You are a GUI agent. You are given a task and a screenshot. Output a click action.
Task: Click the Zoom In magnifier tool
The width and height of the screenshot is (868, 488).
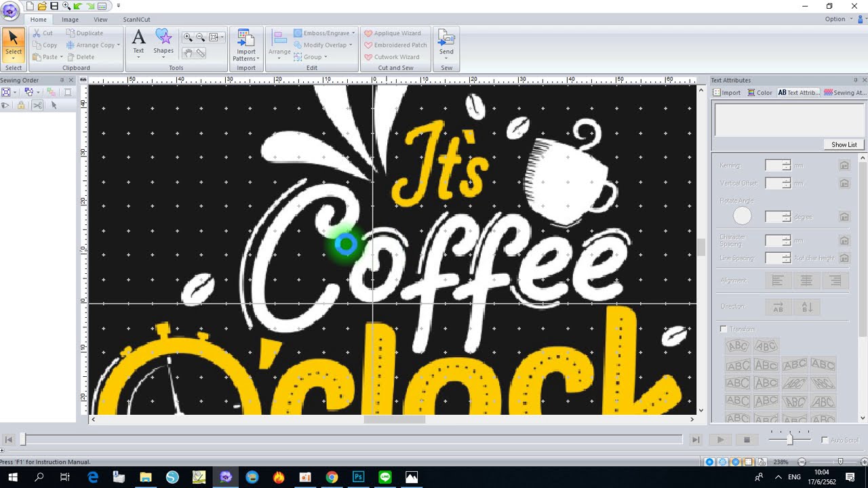coord(188,37)
